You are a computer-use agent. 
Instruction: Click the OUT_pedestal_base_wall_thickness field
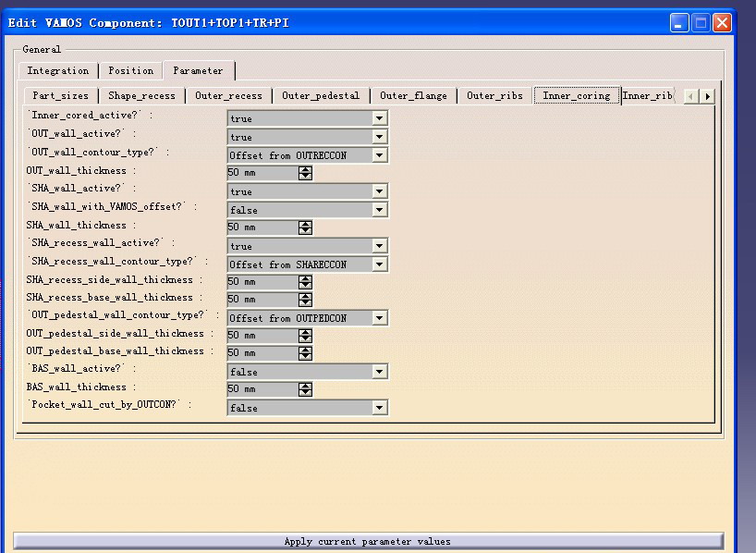262,353
